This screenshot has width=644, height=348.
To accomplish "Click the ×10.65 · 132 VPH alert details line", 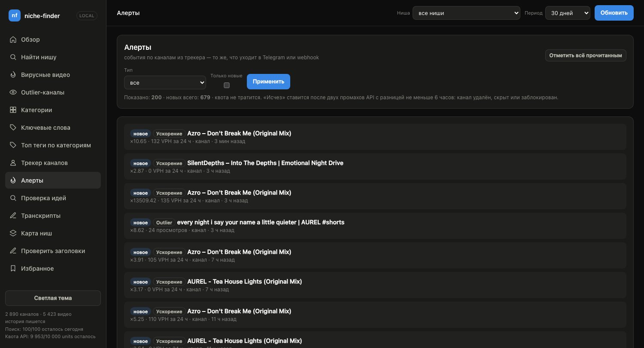I will [188, 141].
